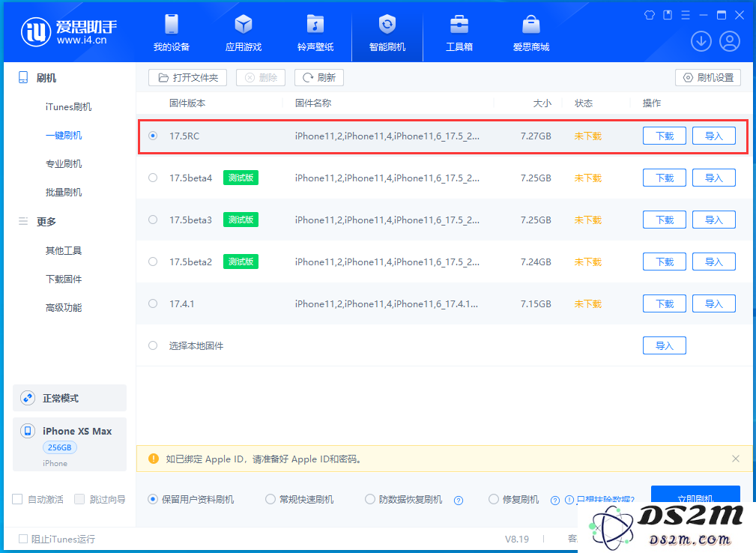The height and width of the screenshot is (553, 756).
Task: Click the help icon beside 修复刷机
Action: pyautogui.click(x=555, y=501)
